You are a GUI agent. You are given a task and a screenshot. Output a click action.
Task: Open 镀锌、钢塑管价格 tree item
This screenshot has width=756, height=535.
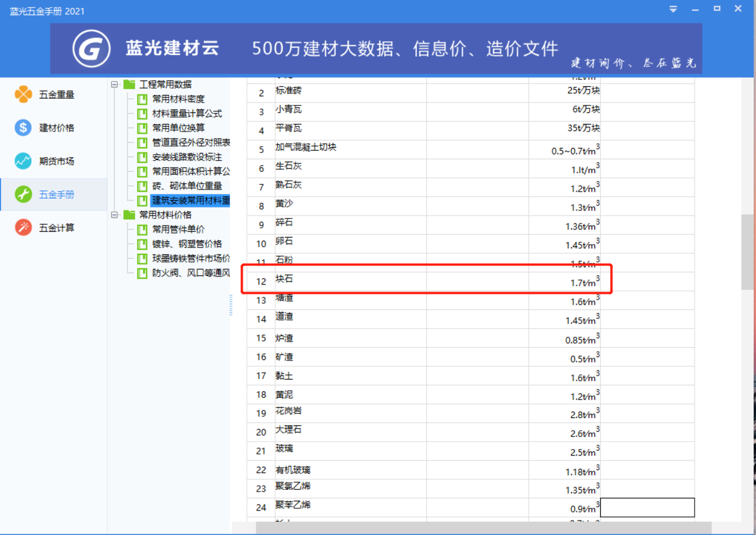(187, 244)
